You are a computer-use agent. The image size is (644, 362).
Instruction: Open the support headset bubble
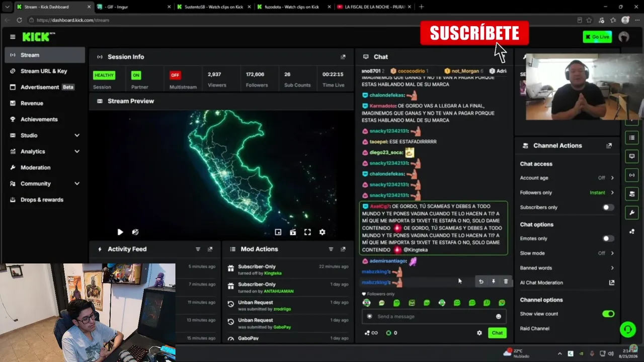[x=627, y=330]
